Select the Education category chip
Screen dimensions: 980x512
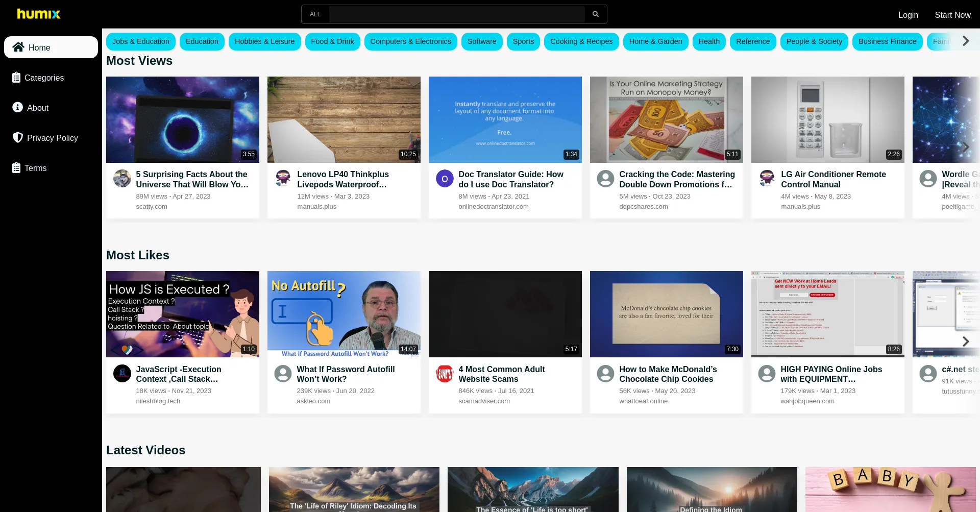coord(202,41)
